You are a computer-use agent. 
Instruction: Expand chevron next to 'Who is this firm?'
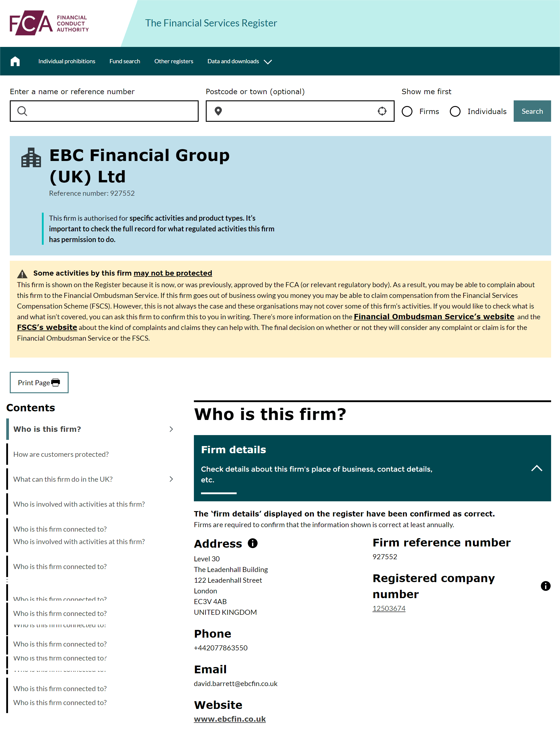[x=171, y=429]
